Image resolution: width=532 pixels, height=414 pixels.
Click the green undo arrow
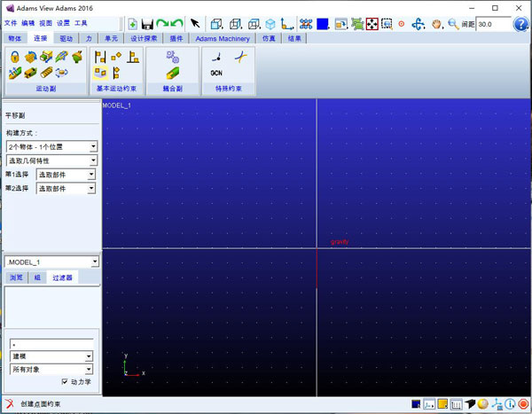point(176,23)
